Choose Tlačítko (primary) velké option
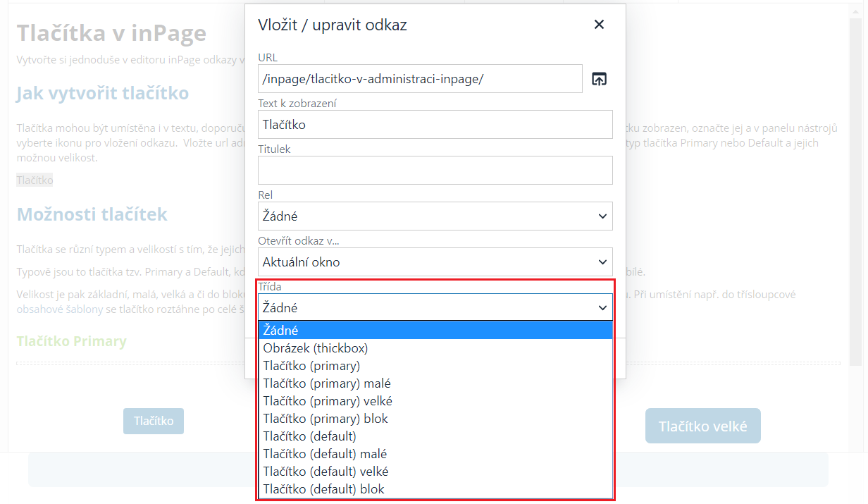Image resolution: width=868 pixels, height=504 pixels. (435, 401)
